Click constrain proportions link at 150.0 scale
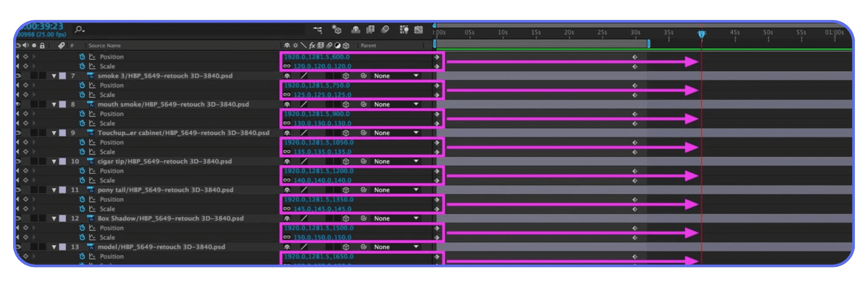The image size is (868, 290). [x=287, y=237]
